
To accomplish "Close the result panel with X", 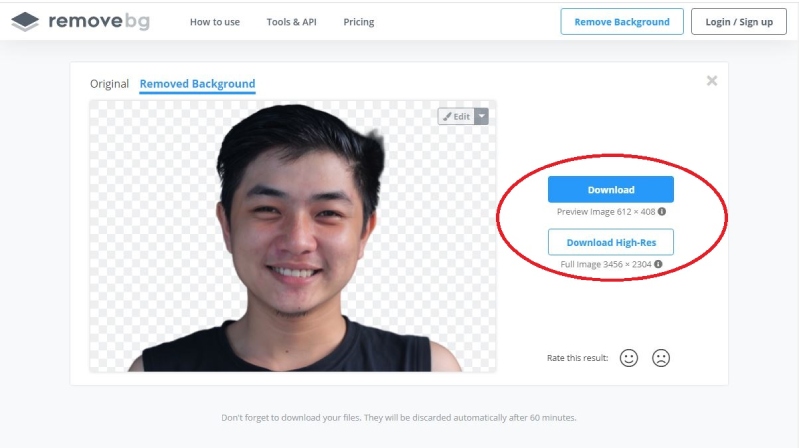I will [x=712, y=81].
